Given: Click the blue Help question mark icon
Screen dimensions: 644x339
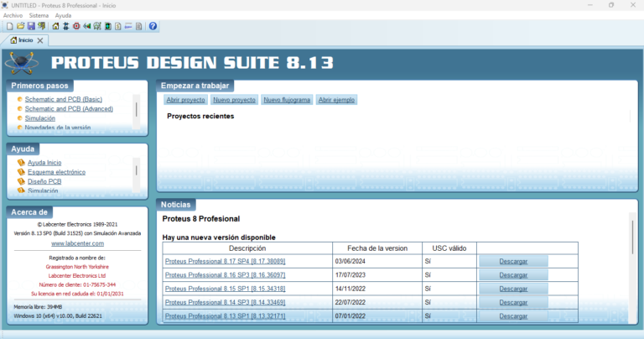Looking at the screenshot, I should [153, 26].
